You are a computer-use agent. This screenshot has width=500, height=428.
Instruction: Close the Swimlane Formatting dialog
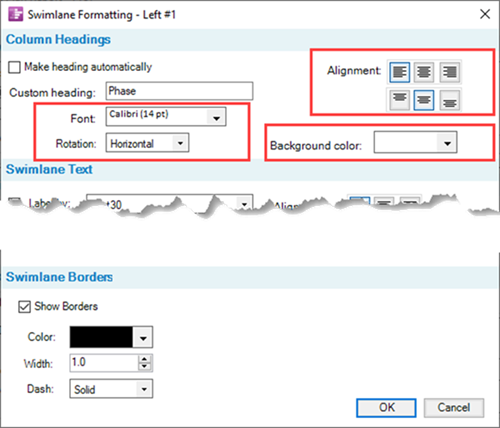485,14
